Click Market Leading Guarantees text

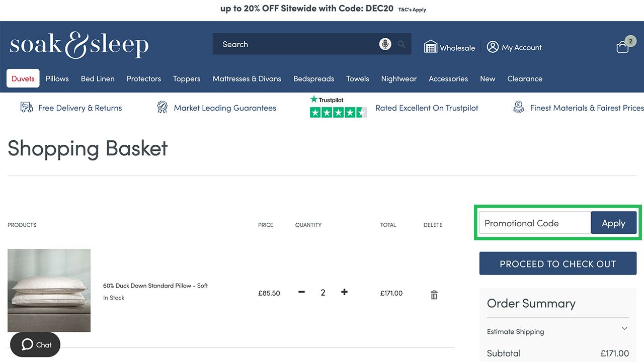[225, 108]
